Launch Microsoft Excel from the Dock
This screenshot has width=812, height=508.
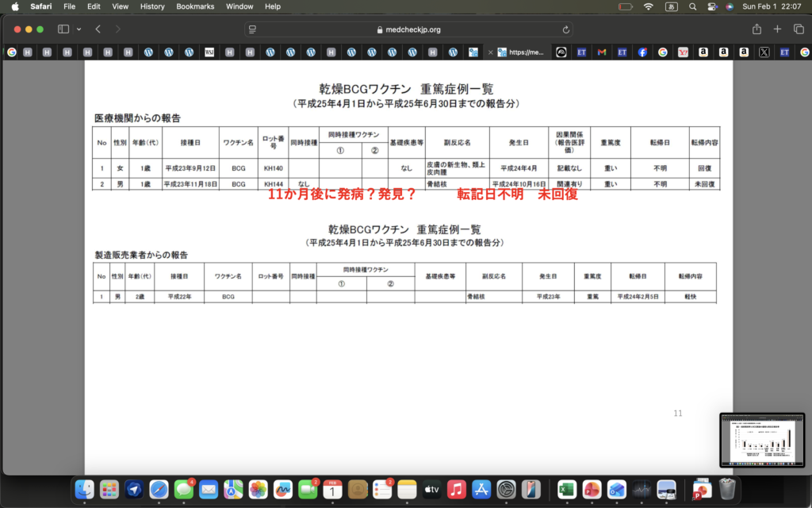click(566, 490)
